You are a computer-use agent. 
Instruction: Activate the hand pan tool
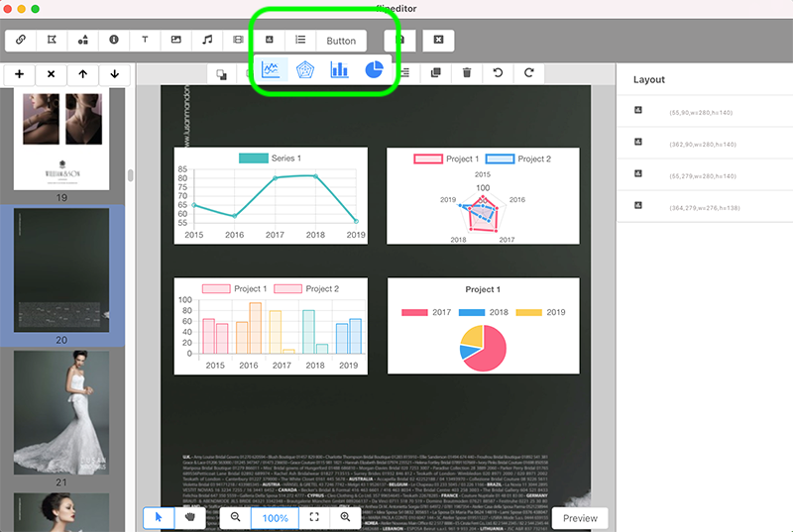(190, 517)
